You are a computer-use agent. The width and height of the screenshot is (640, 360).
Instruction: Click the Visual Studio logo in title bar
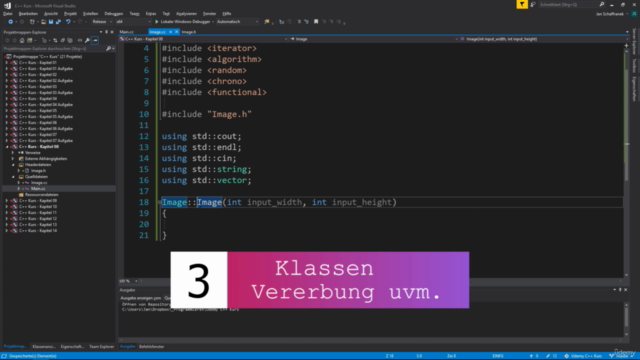[7, 5]
